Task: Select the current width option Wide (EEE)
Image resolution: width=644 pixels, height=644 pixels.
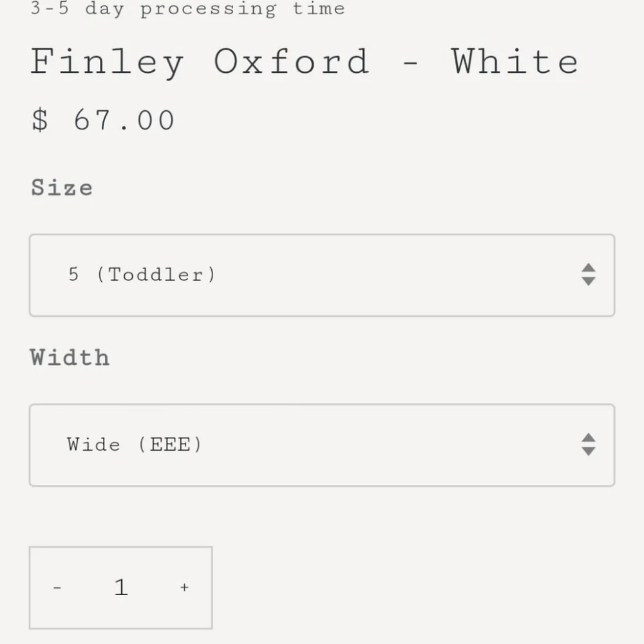Action: pyautogui.click(x=134, y=444)
